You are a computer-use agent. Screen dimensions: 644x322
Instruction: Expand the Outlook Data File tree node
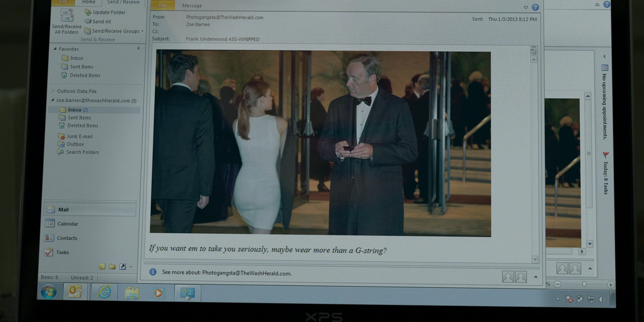53,91
